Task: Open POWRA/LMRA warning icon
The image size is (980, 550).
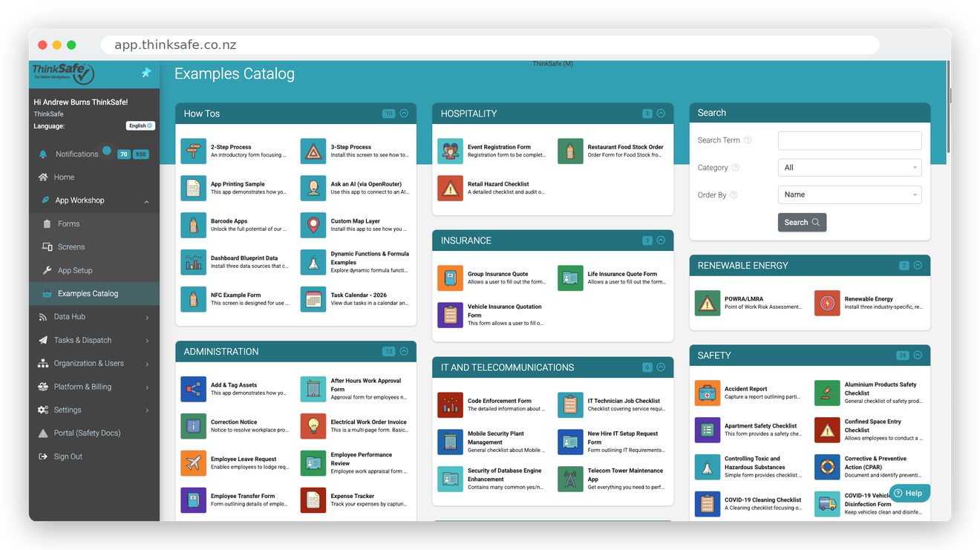Action: (x=707, y=304)
